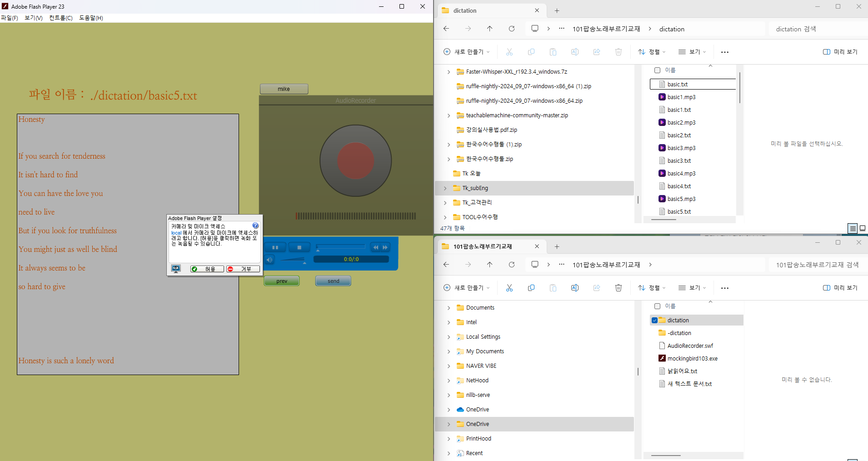Open the 컨트롤(C) menu in Flash Player
This screenshot has height=461, width=868.
[60, 18]
